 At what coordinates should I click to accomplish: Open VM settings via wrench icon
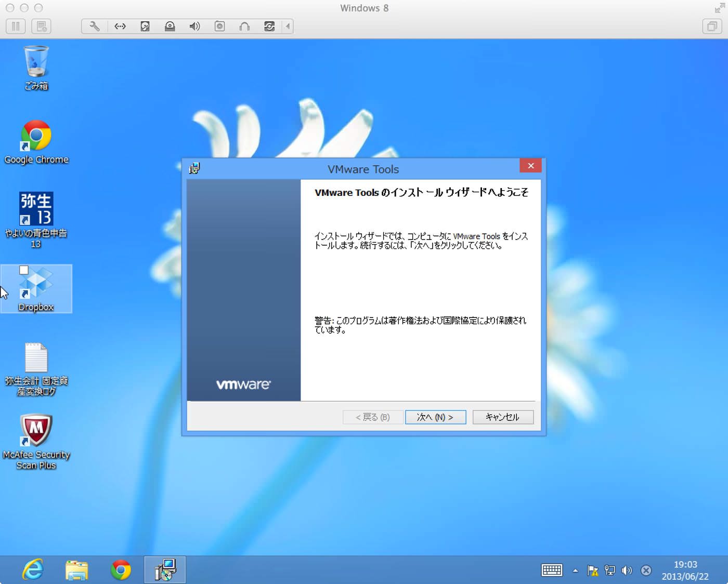(95, 26)
